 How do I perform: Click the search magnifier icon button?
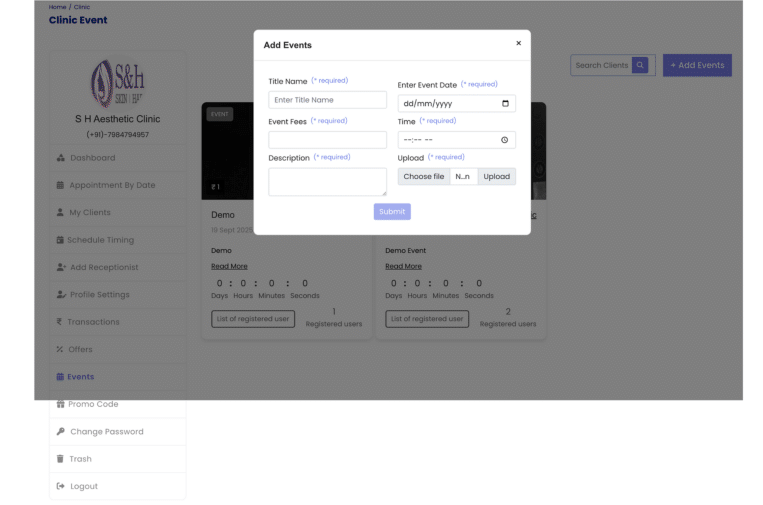640,65
